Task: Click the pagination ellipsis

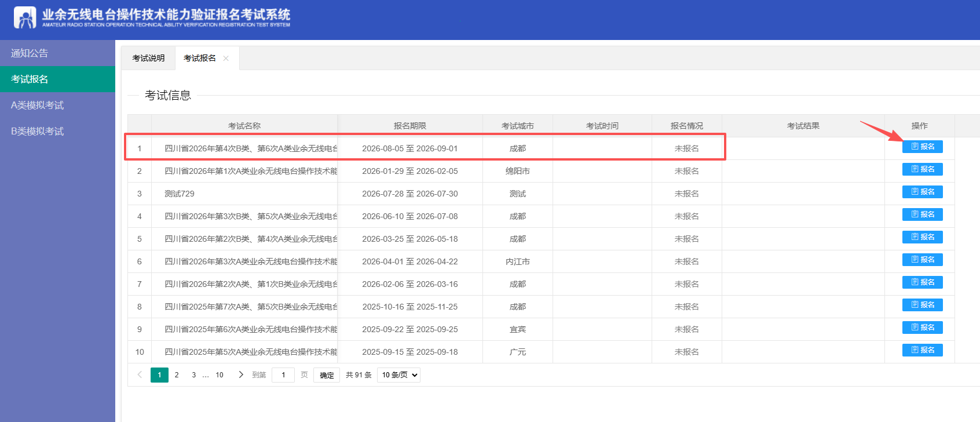Action: coord(206,375)
